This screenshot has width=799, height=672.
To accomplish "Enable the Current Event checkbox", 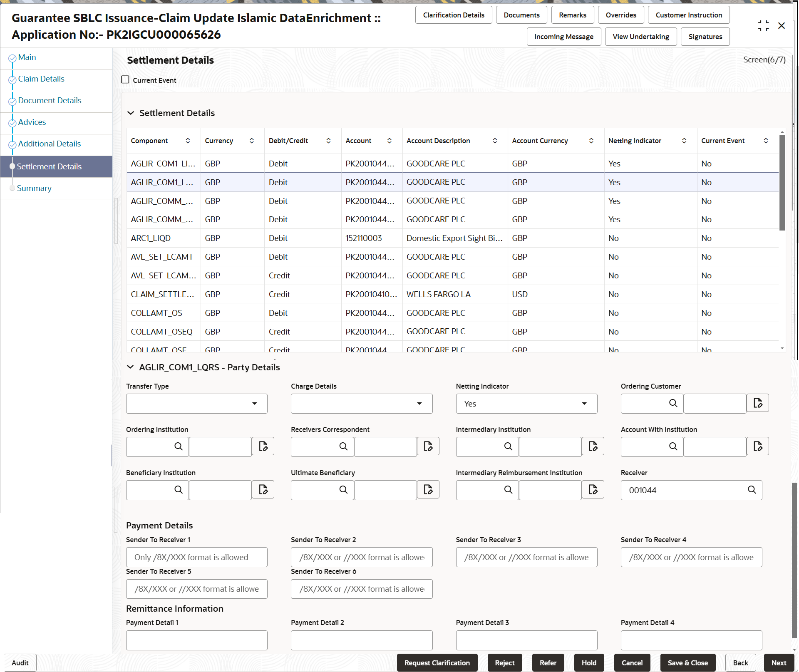I will [125, 79].
